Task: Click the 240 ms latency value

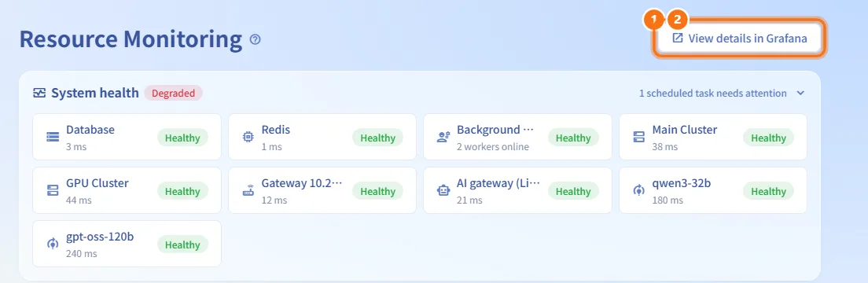Action: coord(82,254)
